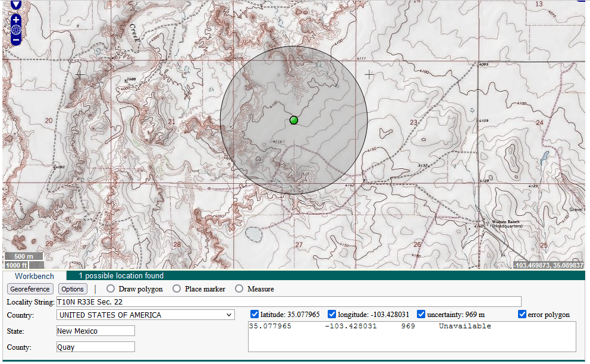Image resolution: width=590 pixels, height=364 pixels.
Task: Uncheck the latitude checkbox
Action: click(255, 314)
